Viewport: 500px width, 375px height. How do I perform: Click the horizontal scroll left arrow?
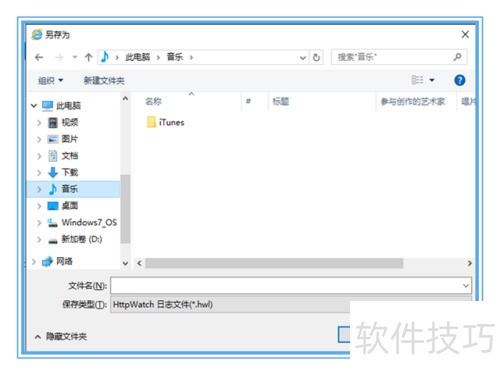pyautogui.click(x=139, y=263)
